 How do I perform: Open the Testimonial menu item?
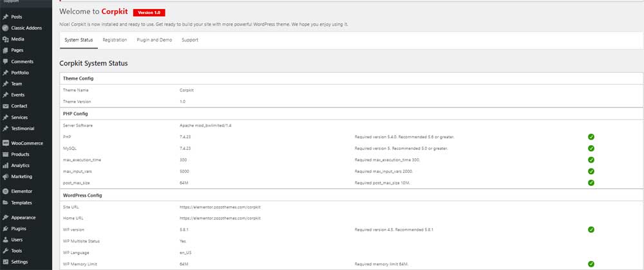[x=23, y=129]
